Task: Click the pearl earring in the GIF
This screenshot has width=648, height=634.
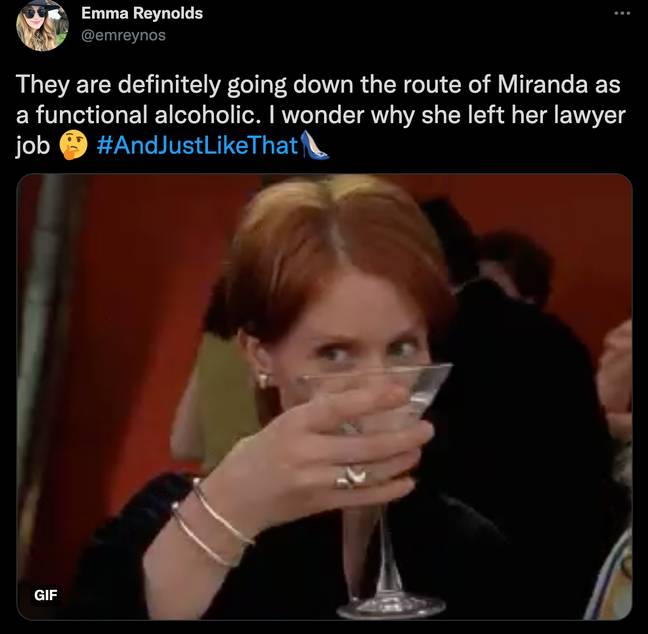Action: (x=263, y=379)
